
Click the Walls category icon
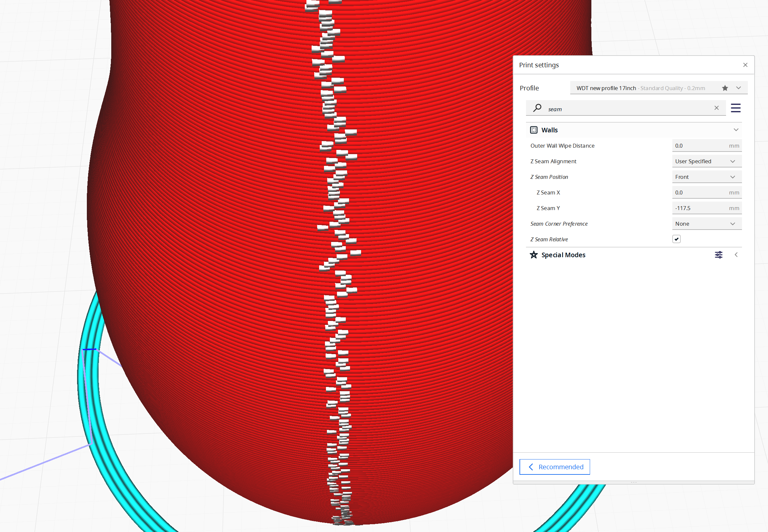pyautogui.click(x=533, y=130)
